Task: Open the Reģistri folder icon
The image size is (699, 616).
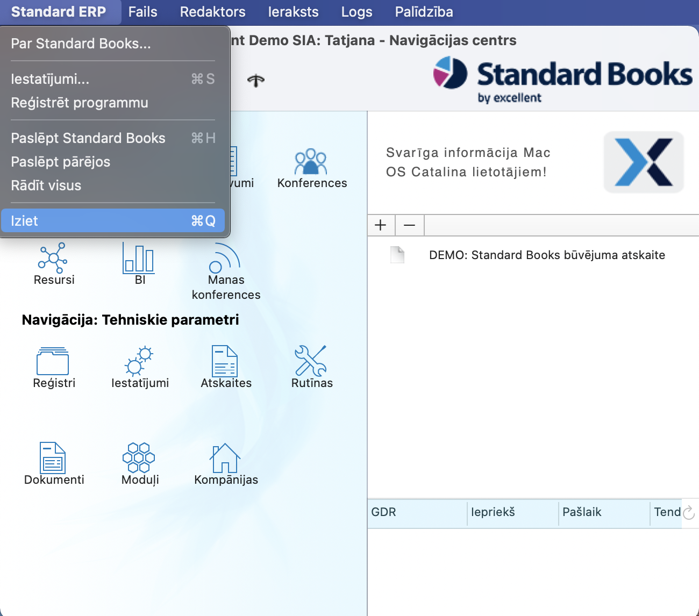Action: pos(53,361)
